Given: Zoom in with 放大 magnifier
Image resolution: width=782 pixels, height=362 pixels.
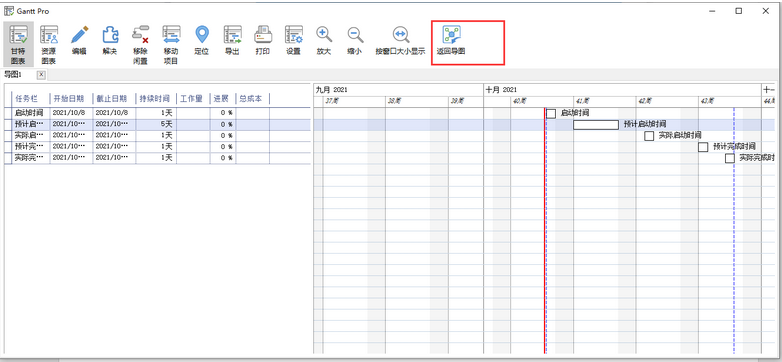Looking at the screenshot, I should click(324, 40).
